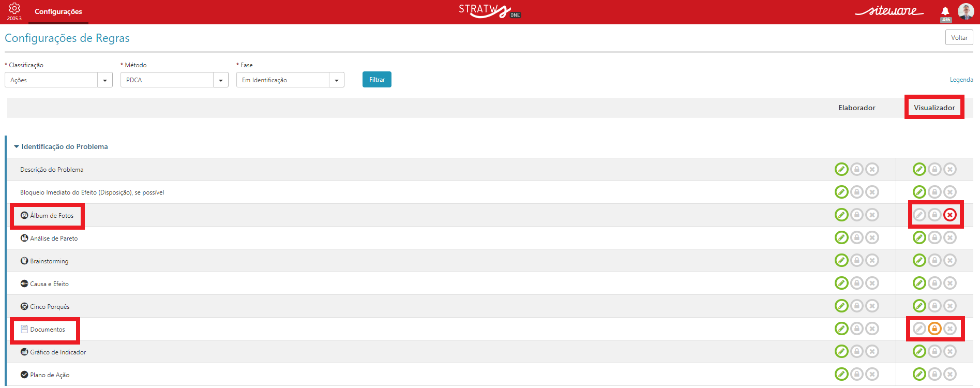This screenshot has height=388, width=980.
Task: Open the Legenda link
Action: pos(961,80)
